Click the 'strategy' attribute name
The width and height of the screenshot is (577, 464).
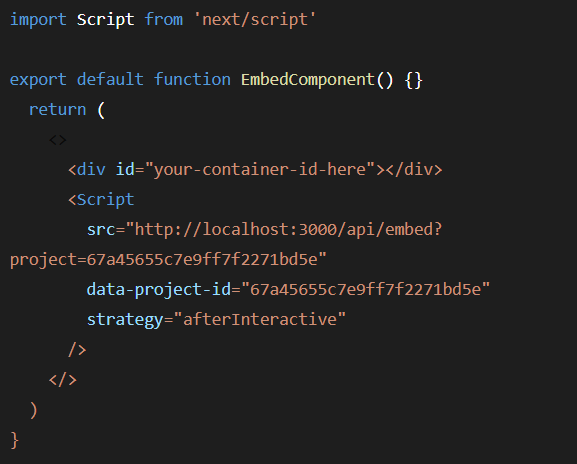125,319
